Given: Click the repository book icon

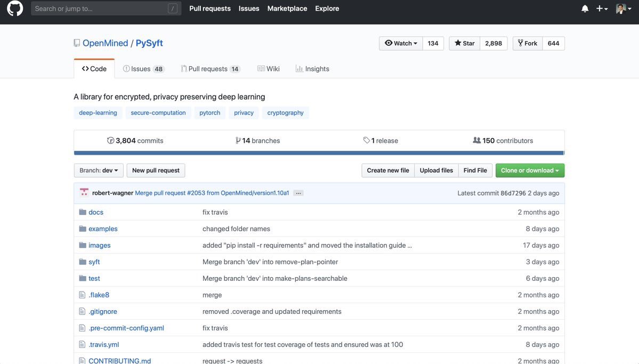Looking at the screenshot, I should (x=77, y=43).
